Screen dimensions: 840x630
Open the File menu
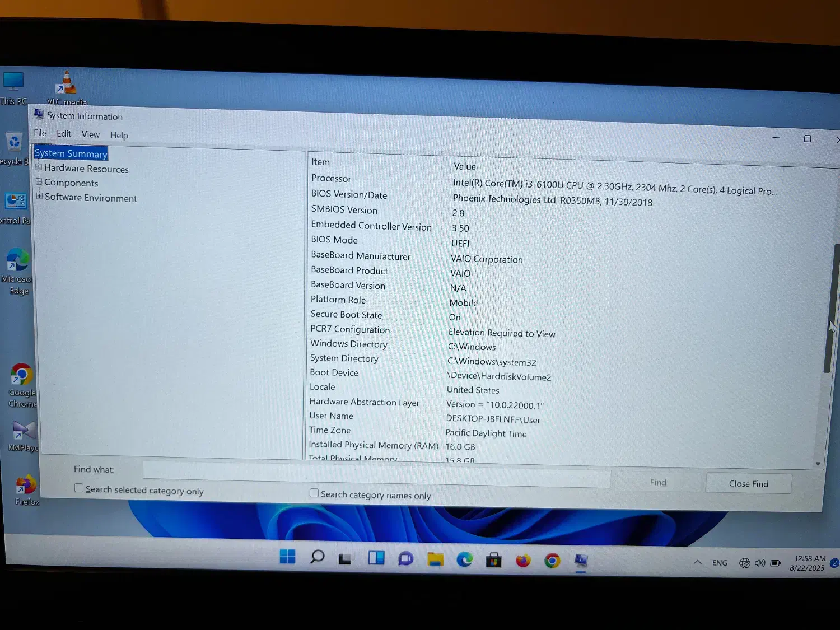[x=40, y=133]
